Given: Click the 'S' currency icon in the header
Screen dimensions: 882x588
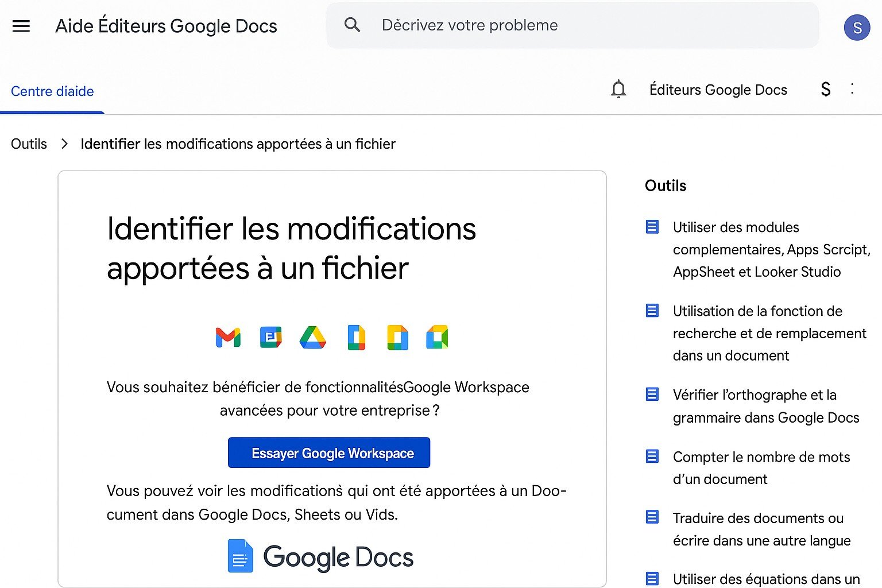Looking at the screenshot, I should coord(825,89).
